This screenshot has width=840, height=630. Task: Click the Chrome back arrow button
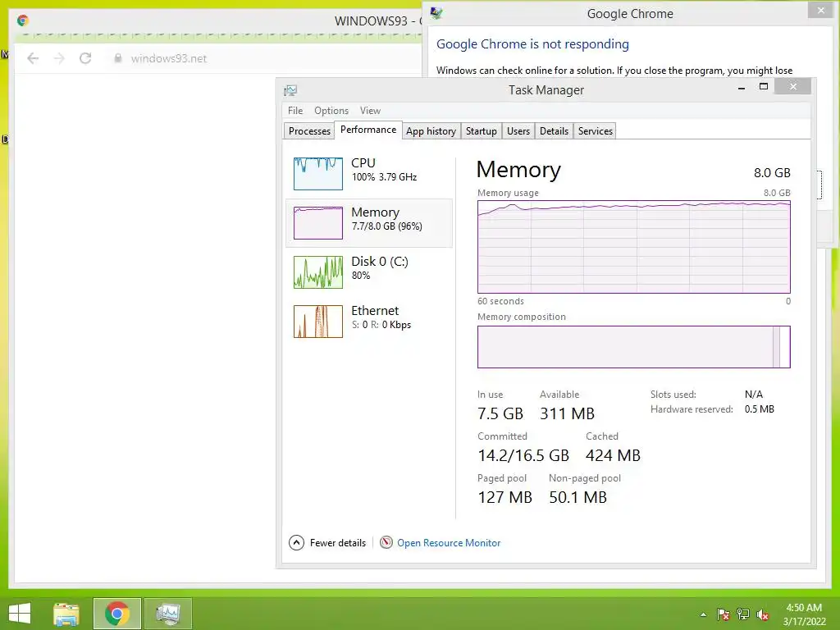[33, 58]
